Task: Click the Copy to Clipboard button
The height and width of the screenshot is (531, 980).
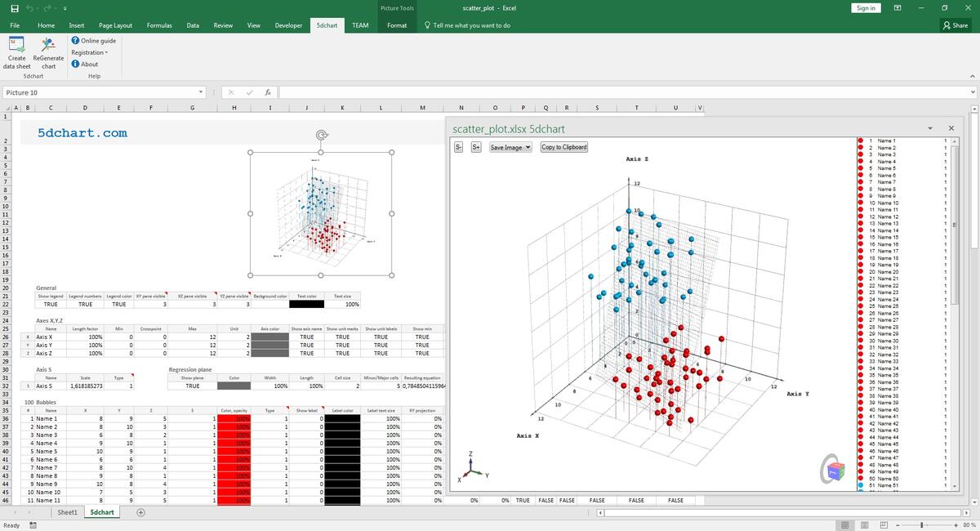Action: (x=564, y=147)
